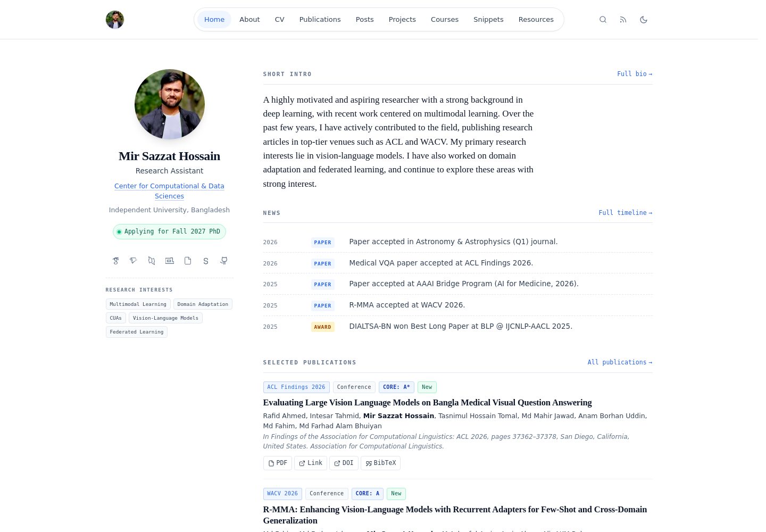Click the letter S profile icon
The width and height of the screenshot is (766, 532).
[206, 261]
